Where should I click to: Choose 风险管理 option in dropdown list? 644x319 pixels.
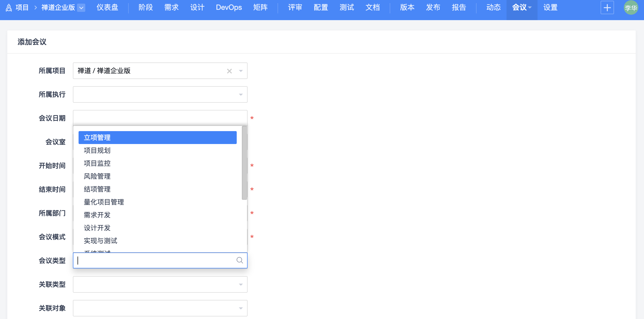(97, 176)
